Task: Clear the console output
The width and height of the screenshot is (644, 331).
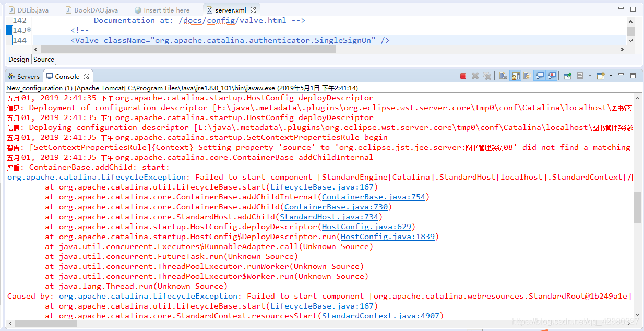Action: coord(503,76)
